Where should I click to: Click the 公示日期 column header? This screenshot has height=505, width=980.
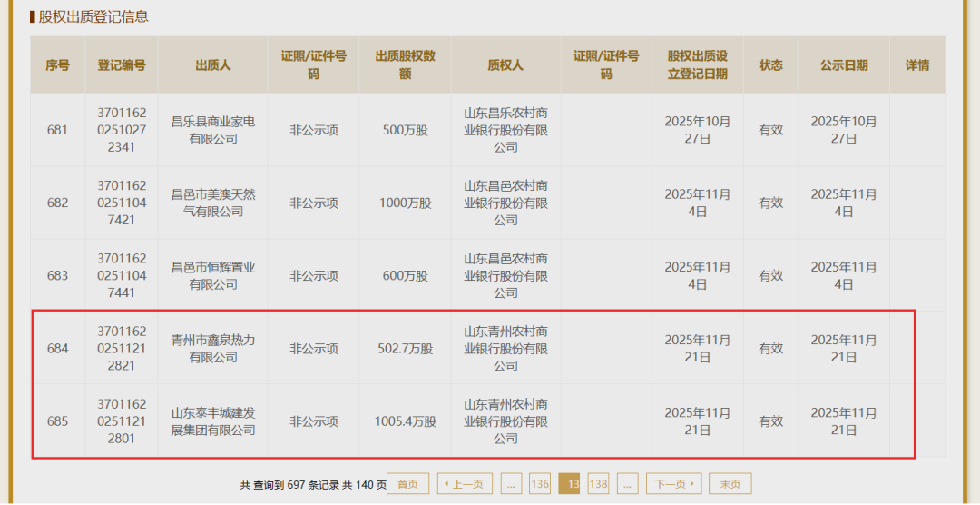844,65
